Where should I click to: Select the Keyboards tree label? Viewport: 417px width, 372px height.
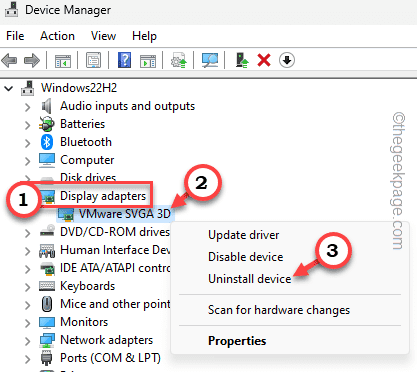pos(88,286)
